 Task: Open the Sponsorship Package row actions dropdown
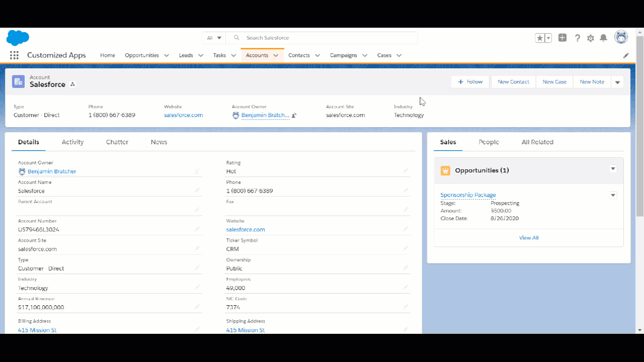[613, 195]
